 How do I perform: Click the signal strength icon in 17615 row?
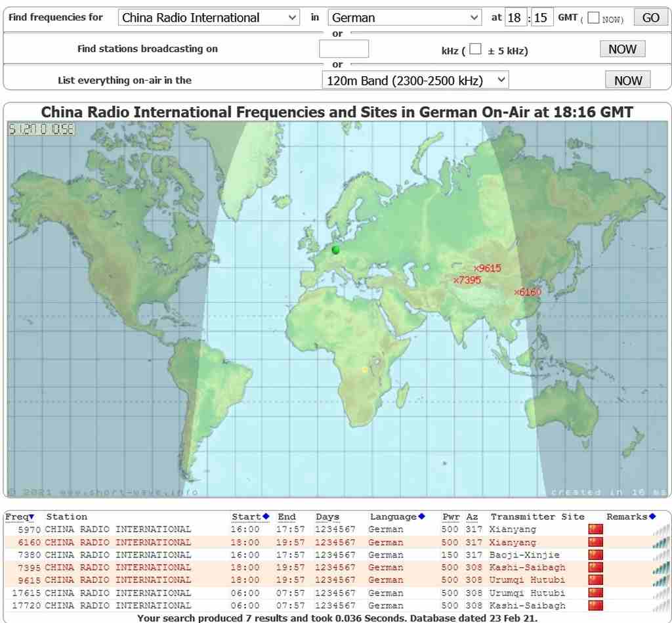[661, 594]
